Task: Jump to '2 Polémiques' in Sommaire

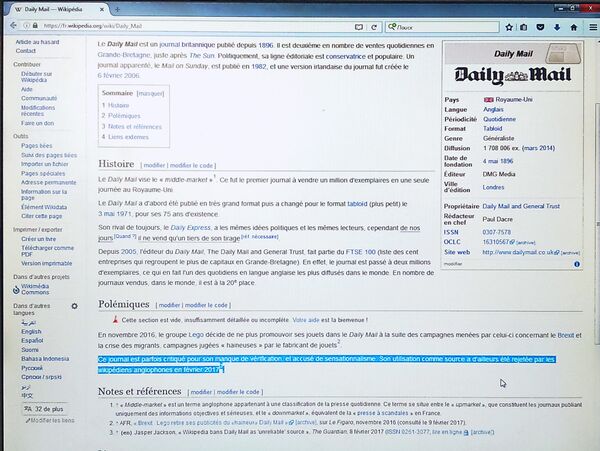Action: [121, 116]
